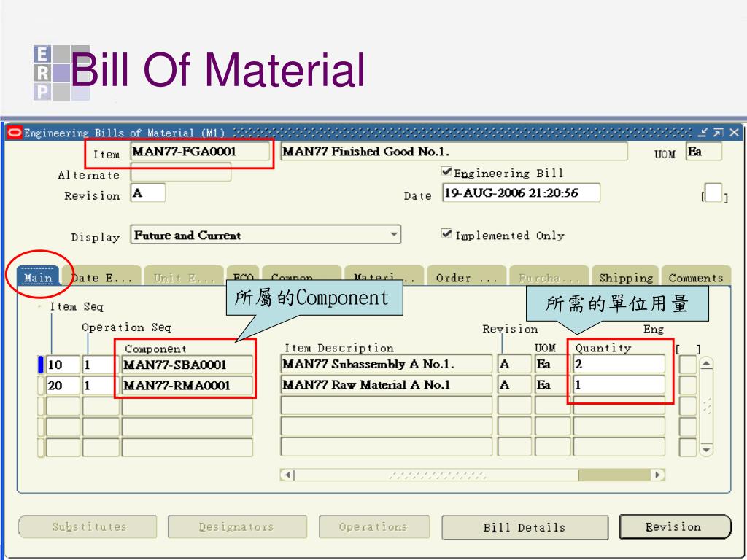Click the first empty Component field

(187, 405)
